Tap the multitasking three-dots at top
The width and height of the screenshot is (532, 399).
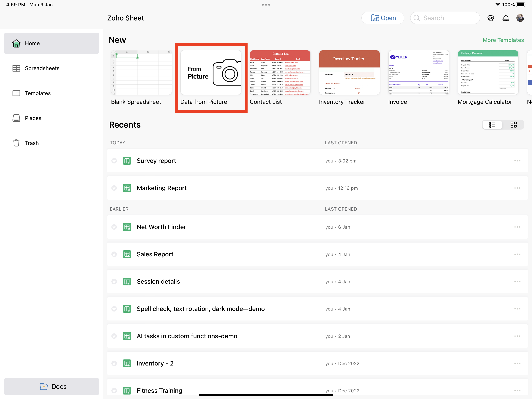(x=266, y=4)
